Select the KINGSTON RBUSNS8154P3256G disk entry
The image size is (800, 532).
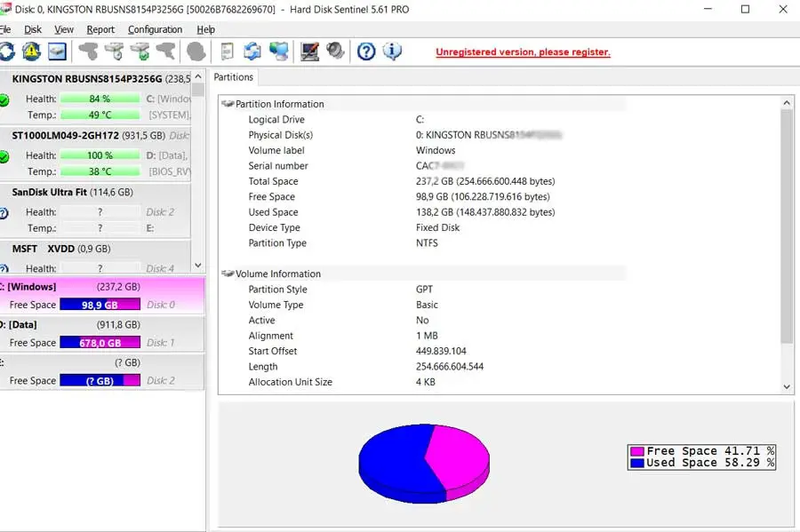[x=95, y=96]
